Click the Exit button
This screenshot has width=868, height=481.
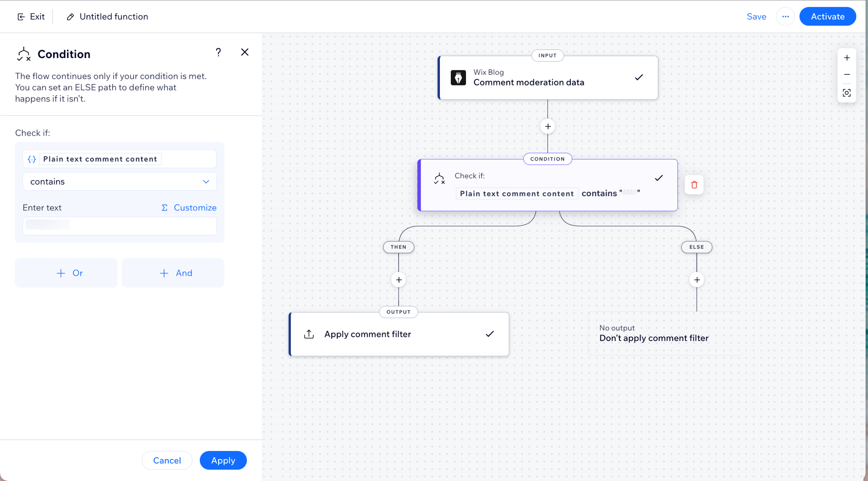(x=31, y=16)
